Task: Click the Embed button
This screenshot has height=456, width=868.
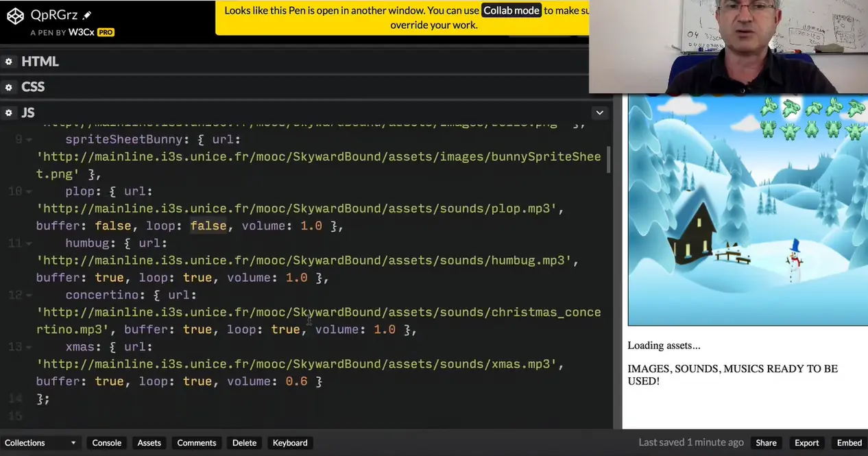Action: tap(849, 443)
